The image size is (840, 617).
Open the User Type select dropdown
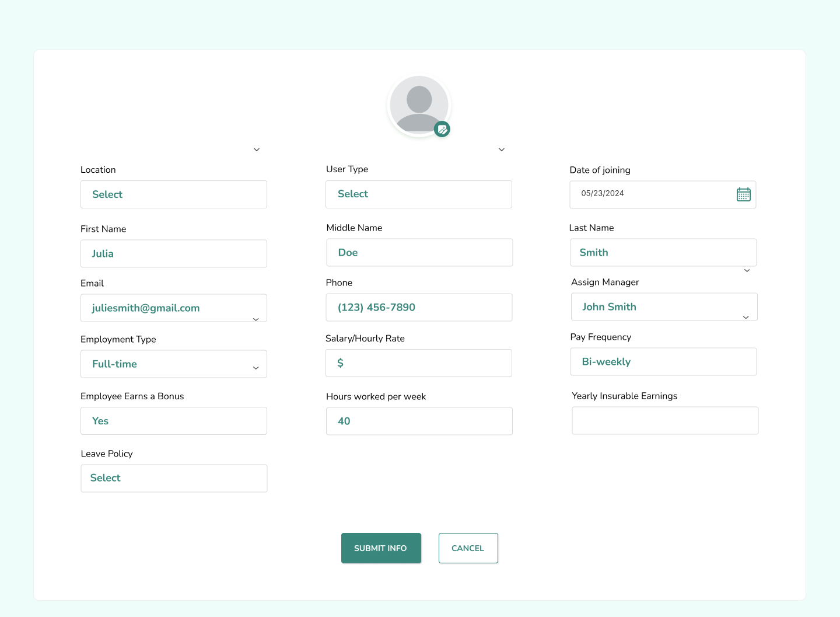coord(419,194)
